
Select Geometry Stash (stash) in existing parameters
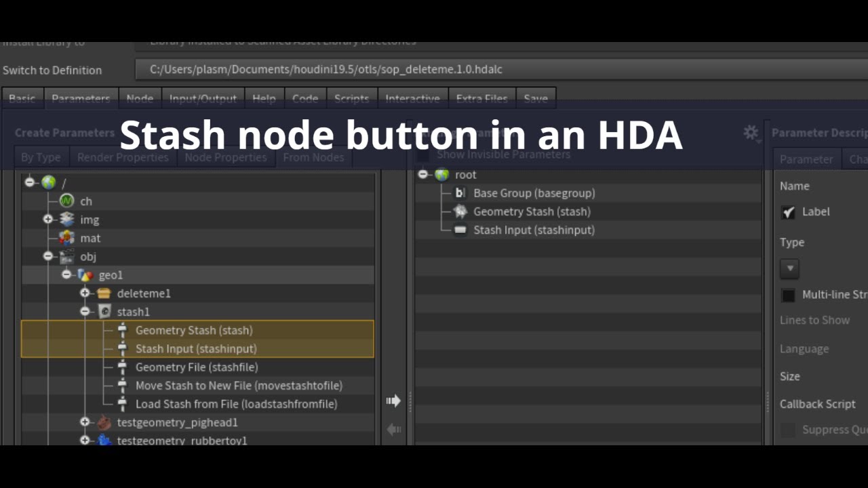(x=532, y=211)
